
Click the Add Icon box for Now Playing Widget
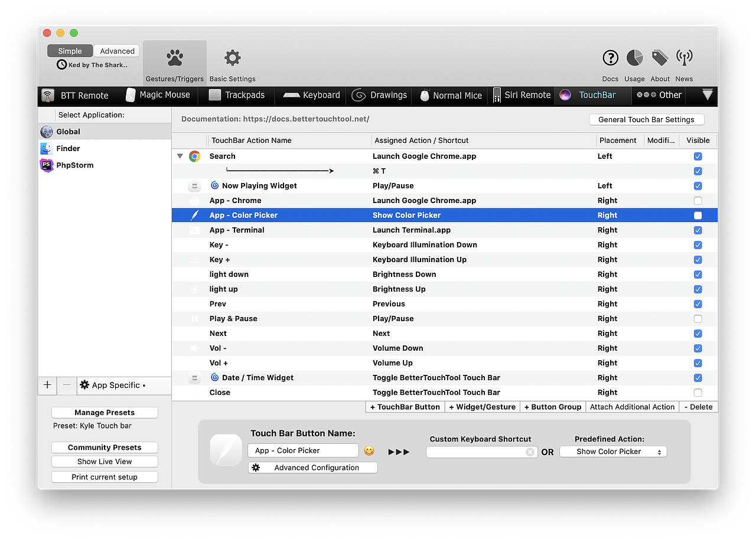(194, 186)
